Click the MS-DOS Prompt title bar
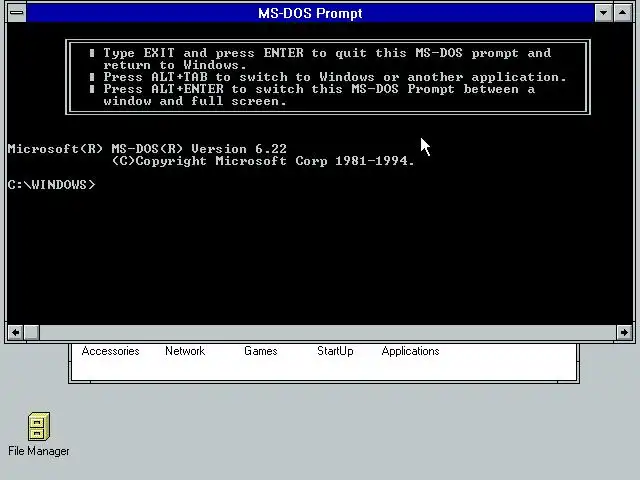 pos(310,13)
